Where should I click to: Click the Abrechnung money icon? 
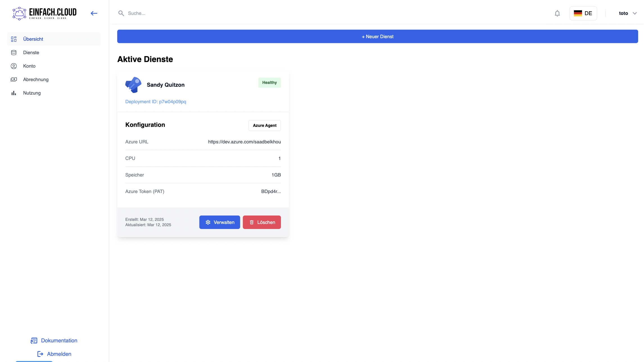[14, 79]
